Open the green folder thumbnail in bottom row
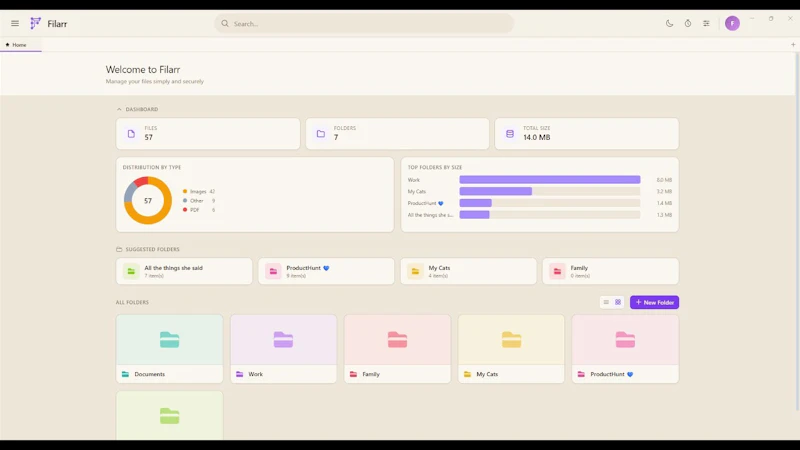 coord(169,416)
